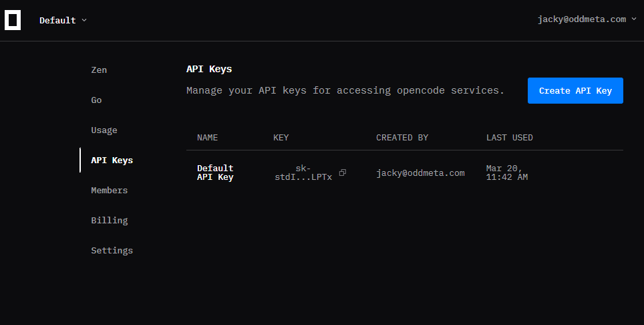Image resolution: width=644 pixels, height=325 pixels.
Task: Click the LAST USED column header
Action: (509, 138)
